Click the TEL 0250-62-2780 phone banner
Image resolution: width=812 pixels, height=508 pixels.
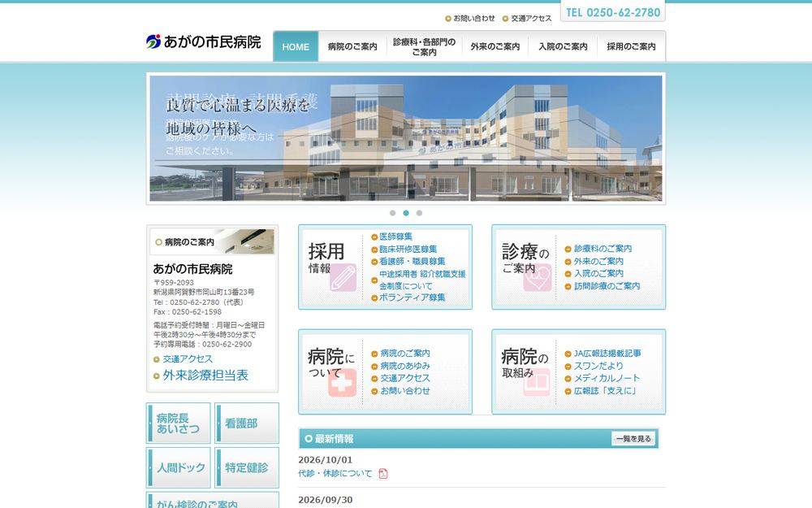613,12
